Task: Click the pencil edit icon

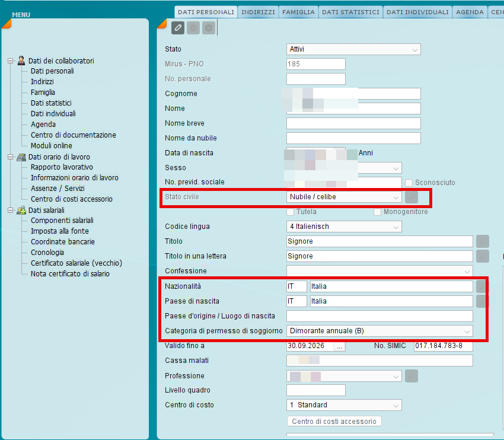Action: pos(178,28)
